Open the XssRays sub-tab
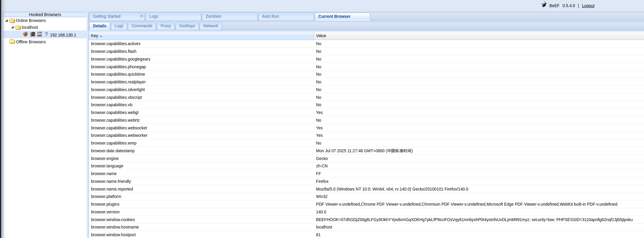Image resolution: width=644 pixels, height=238 pixels. coord(187,26)
